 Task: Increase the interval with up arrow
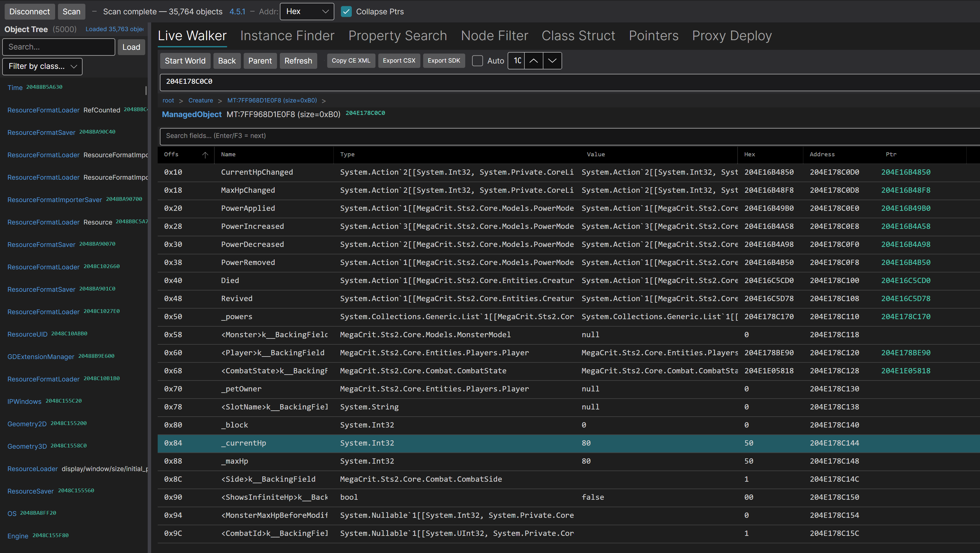[x=533, y=60]
